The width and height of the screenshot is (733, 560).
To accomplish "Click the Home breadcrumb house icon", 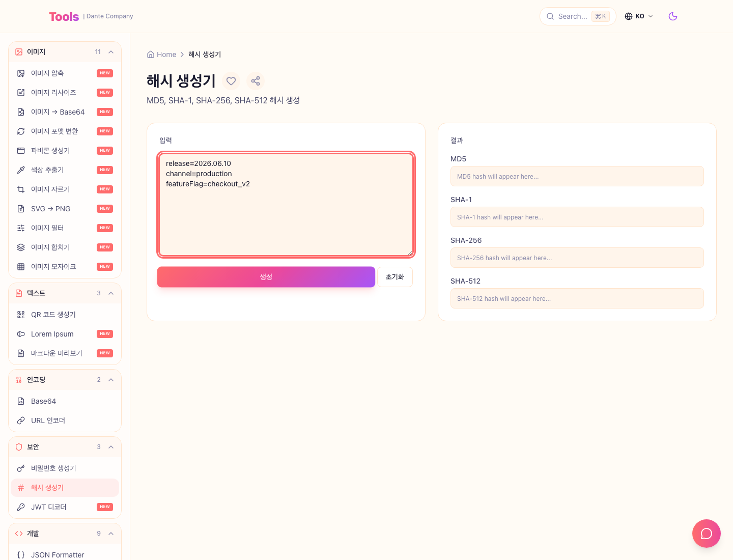I will point(151,54).
